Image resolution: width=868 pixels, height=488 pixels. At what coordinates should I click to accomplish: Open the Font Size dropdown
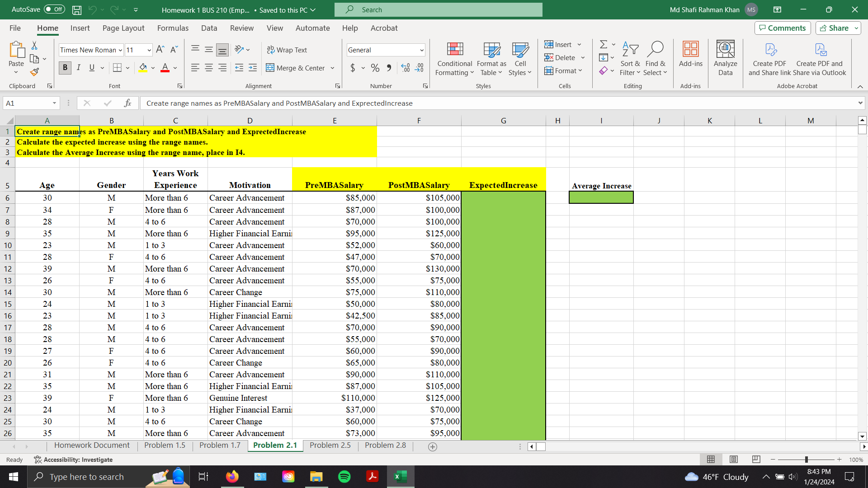click(150, 50)
